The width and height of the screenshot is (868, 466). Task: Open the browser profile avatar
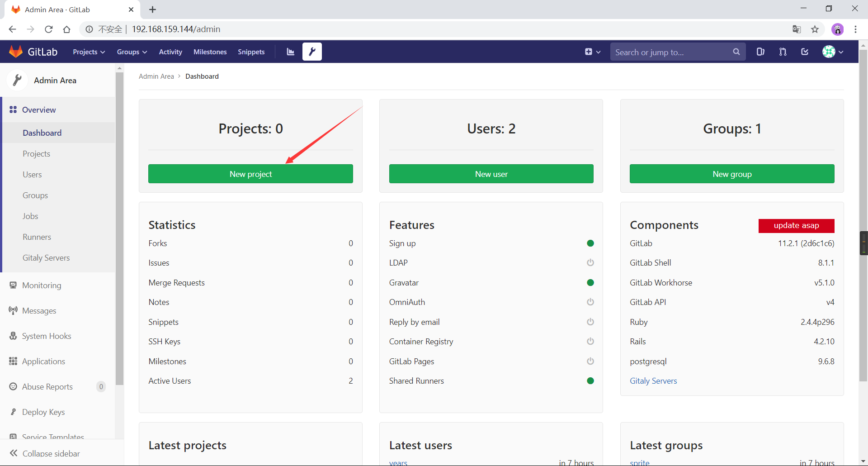click(837, 29)
